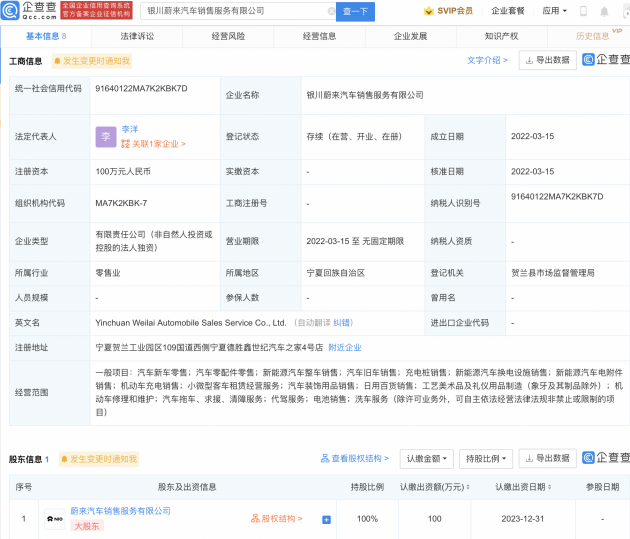Viewport: 630px width, 539px height.
Task: Switch to 经营信息 tab
Action: pos(319,37)
